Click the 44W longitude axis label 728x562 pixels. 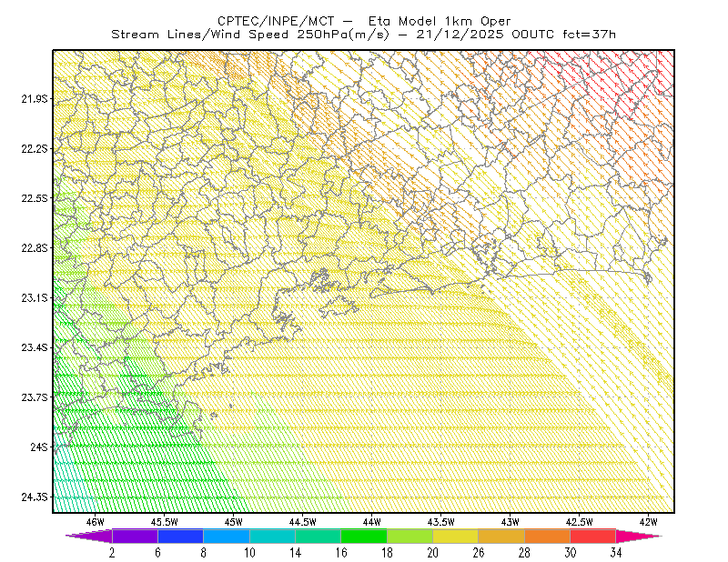coord(372,522)
